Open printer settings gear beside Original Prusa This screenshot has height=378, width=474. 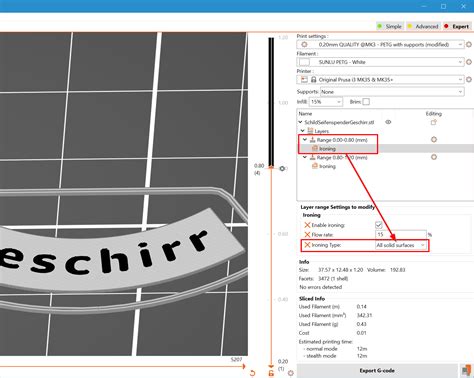tap(469, 79)
